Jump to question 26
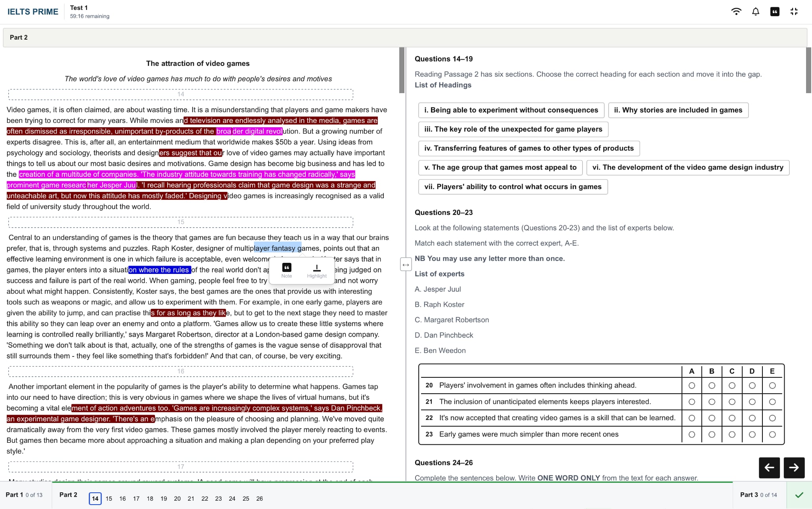The height and width of the screenshot is (509, 812). [260, 499]
